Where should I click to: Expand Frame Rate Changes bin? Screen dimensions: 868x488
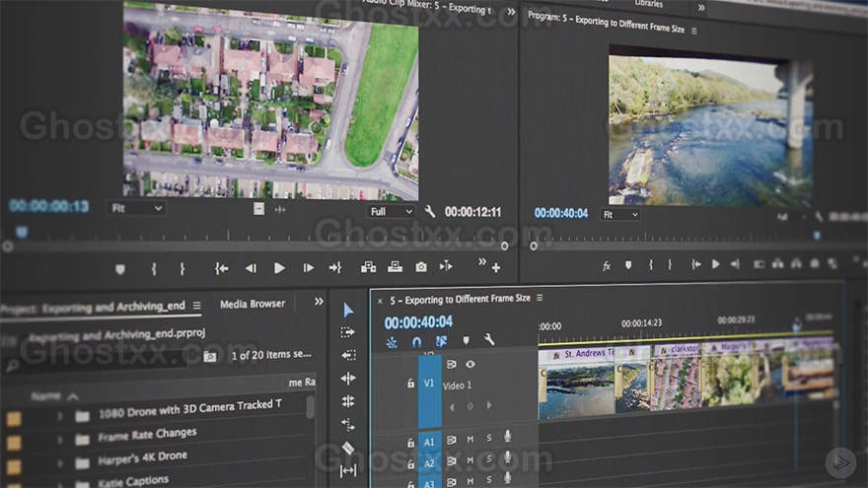[60, 440]
